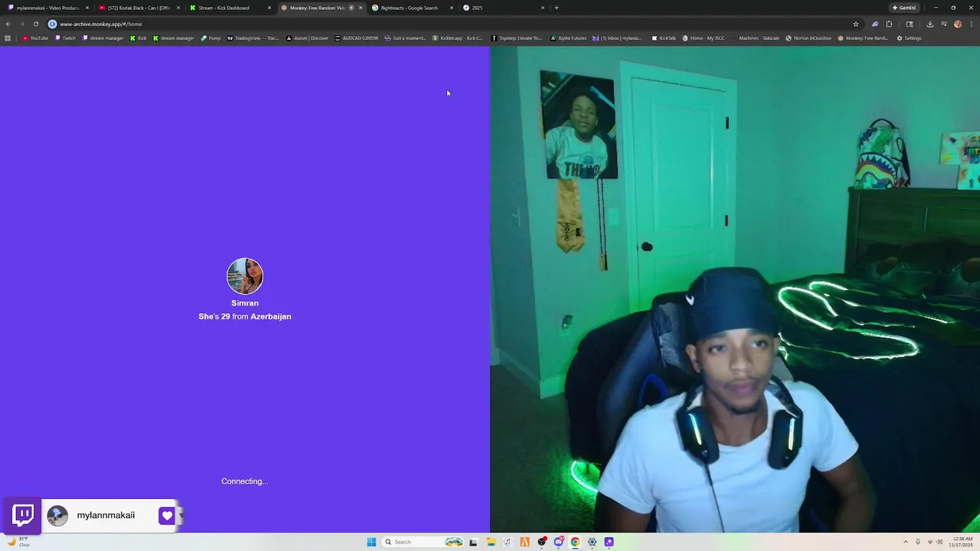Open the apps grid in bookmarks bar
This screenshot has width=980, height=551.
coord(8,38)
